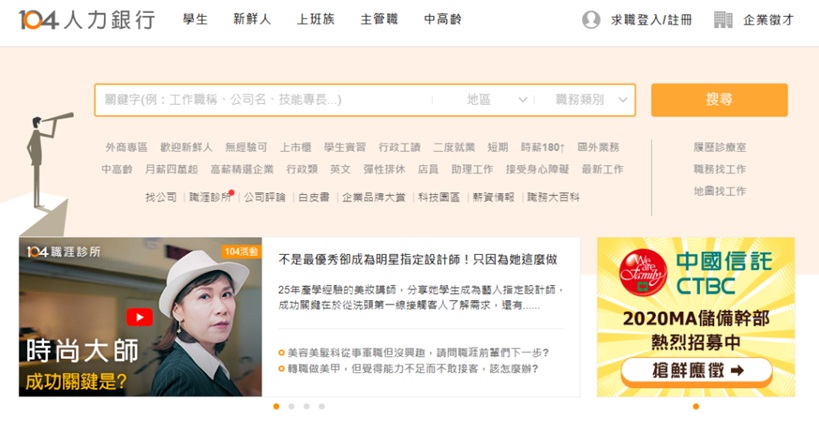Click the user avatar icon by 求職登入/註冊
The image size is (819, 433).
[x=591, y=20]
